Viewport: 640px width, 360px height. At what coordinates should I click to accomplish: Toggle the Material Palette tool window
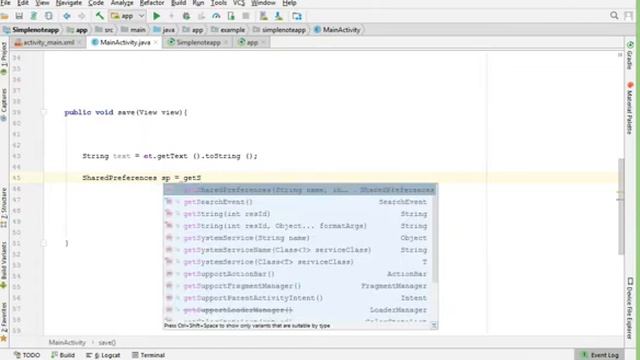[x=630, y=108]
